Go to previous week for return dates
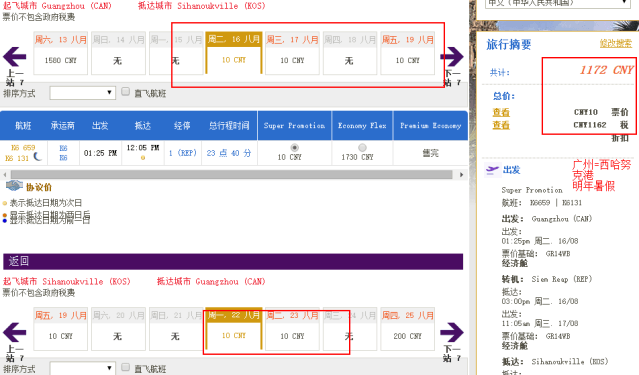The height and width of the screenshot is (375, 639). pyautogui.click(x=15, y=332)
